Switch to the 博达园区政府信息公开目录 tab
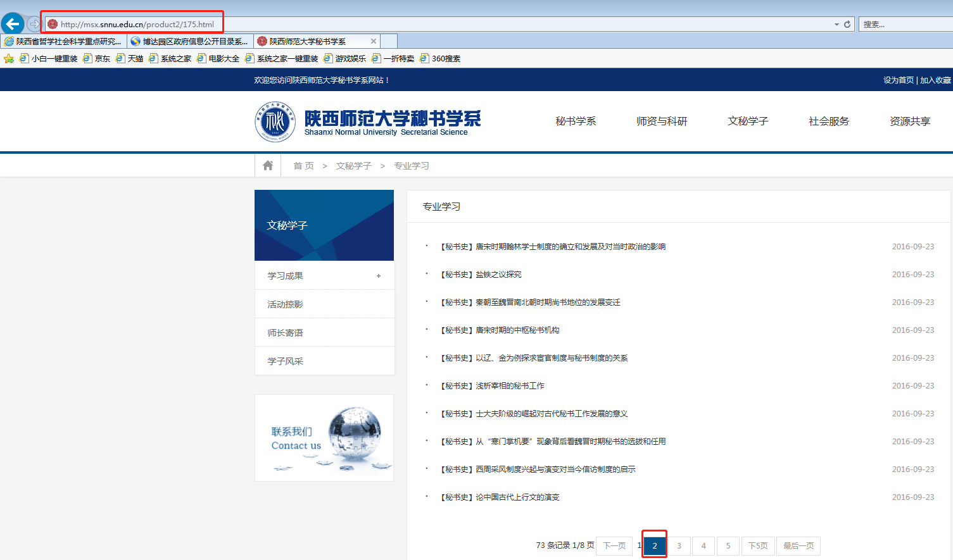This screenshot has height=560, width=953. click(x=190, y=41)
